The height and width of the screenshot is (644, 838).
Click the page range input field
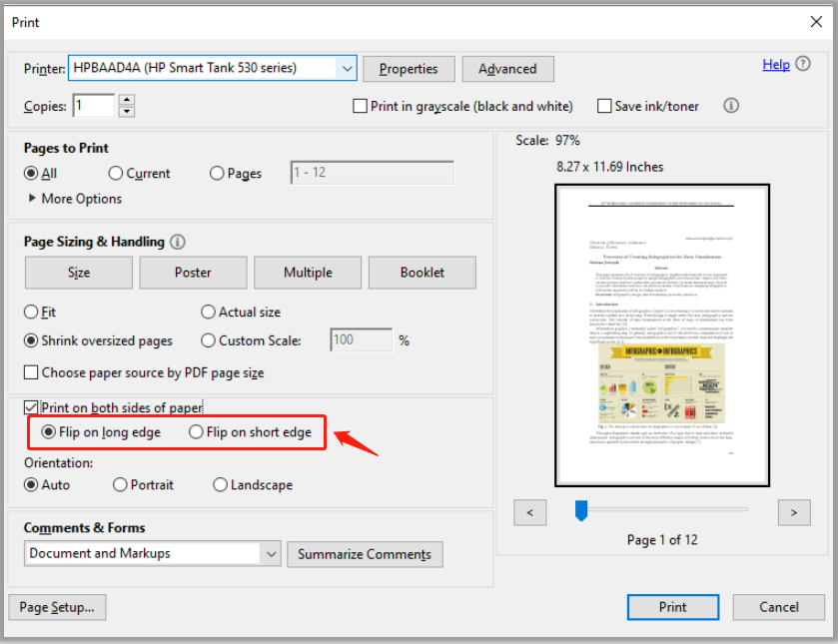[372, 173]
